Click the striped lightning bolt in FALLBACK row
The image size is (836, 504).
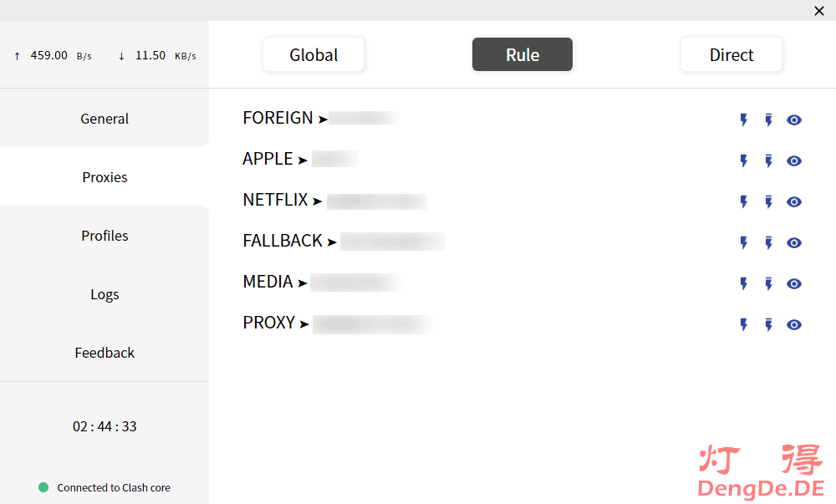click(x=768, y=242)
